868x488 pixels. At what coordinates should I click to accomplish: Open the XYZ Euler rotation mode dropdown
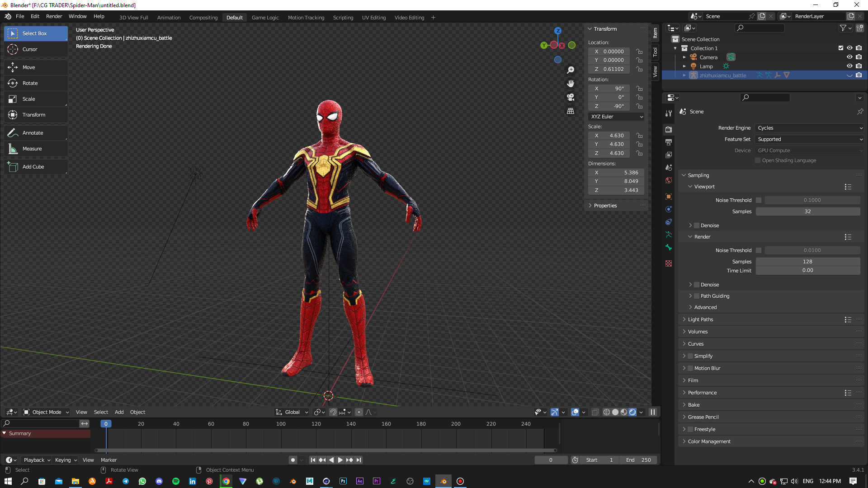tap(616, 117)
